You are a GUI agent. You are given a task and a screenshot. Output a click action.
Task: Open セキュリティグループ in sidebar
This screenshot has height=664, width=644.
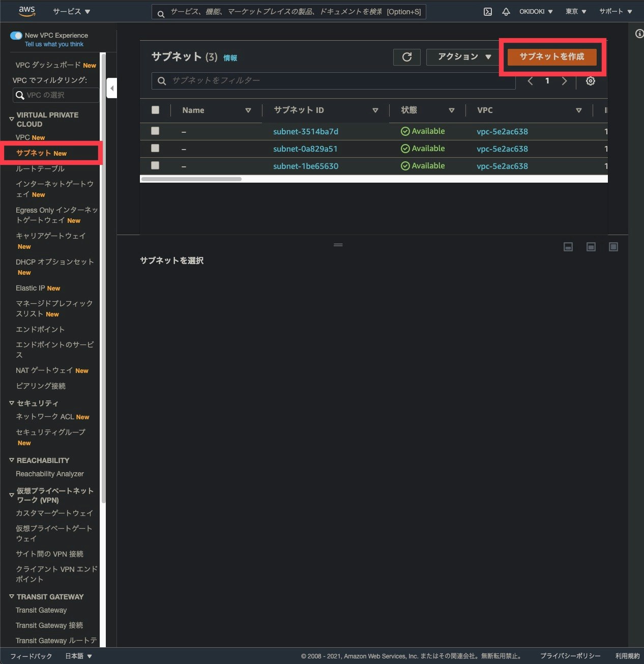pos(50,432)
